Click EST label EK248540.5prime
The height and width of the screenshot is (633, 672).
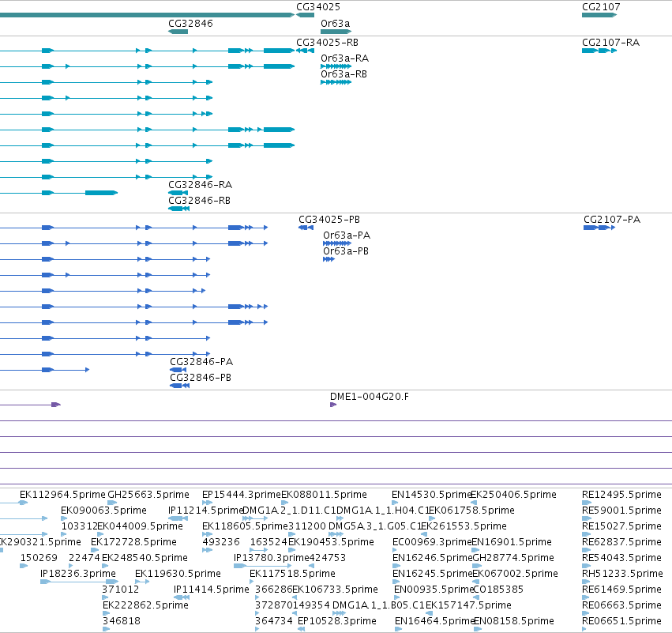[x=145, y=558]
